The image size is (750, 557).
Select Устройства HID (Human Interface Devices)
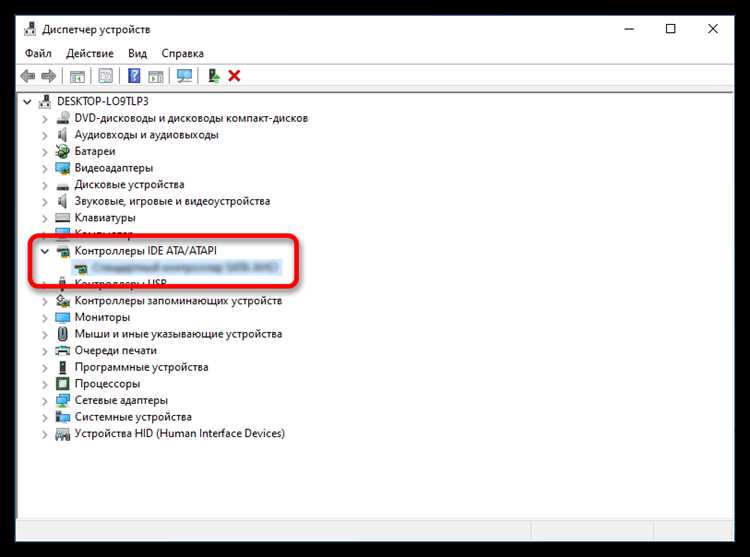coord(179,433)
